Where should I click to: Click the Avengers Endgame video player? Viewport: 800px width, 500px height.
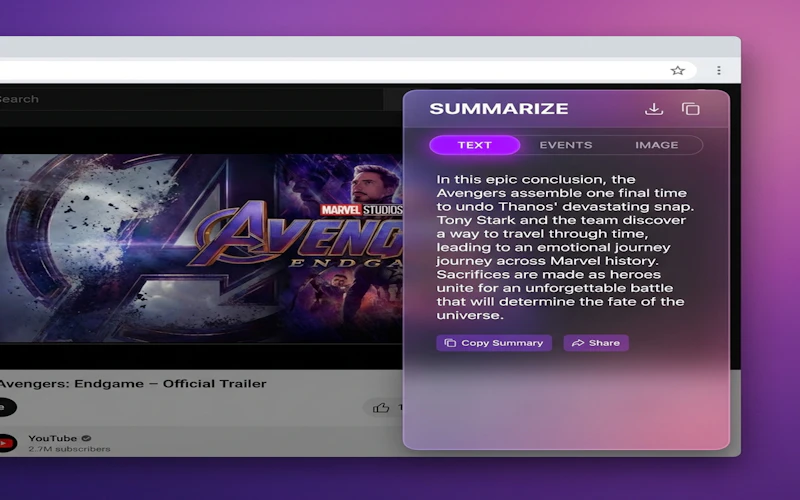[201, 248]
